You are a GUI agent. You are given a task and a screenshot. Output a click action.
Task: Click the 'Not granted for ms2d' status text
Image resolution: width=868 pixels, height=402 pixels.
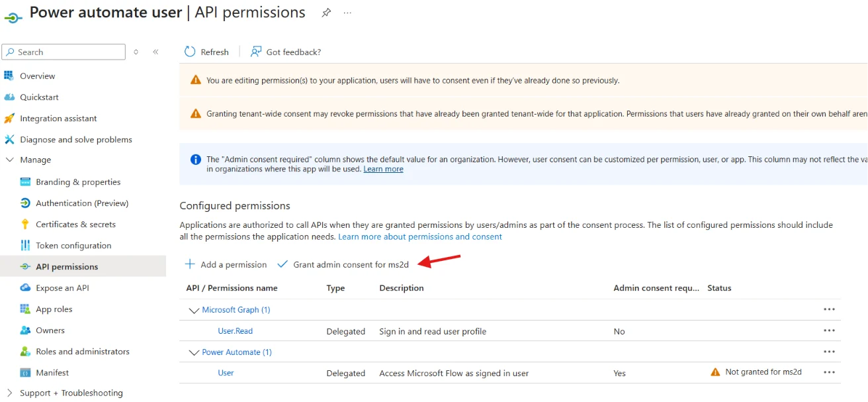(x=763, y=372)
